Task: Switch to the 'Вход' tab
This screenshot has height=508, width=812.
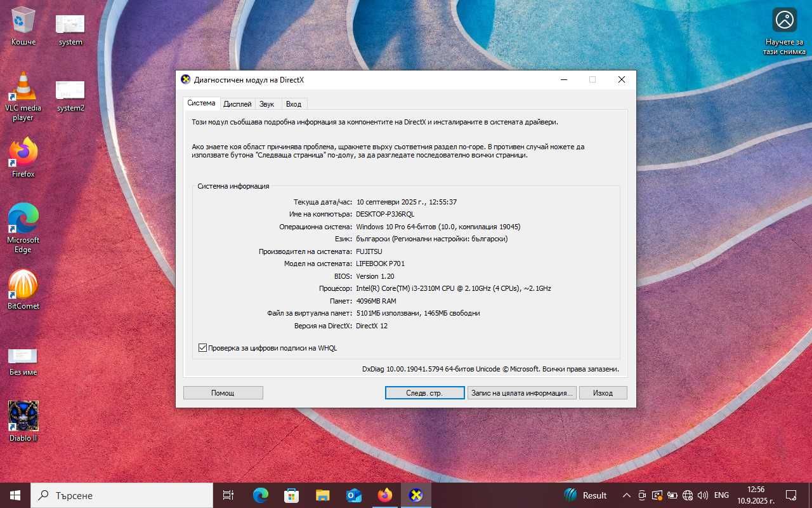Action: (x=294, y=104)
